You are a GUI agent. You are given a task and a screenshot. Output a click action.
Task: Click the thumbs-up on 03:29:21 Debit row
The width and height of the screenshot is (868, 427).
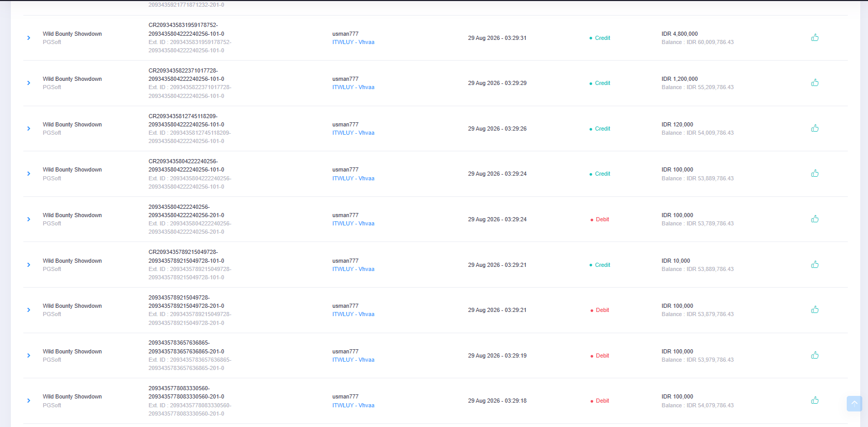click(815, 309)
